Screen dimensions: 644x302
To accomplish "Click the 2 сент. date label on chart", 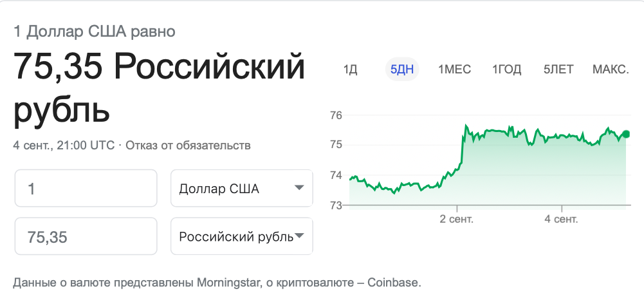I will click(x=457, y=220).
